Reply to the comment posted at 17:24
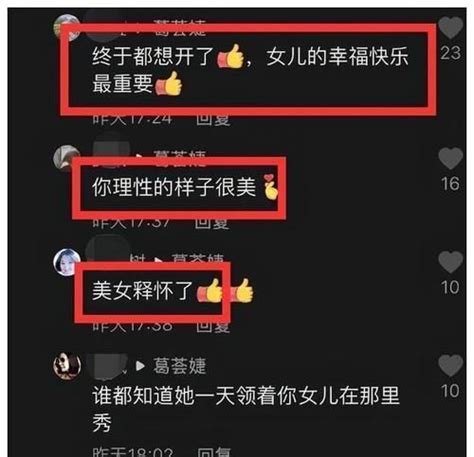The image size is (474, 457). [213, 120]
